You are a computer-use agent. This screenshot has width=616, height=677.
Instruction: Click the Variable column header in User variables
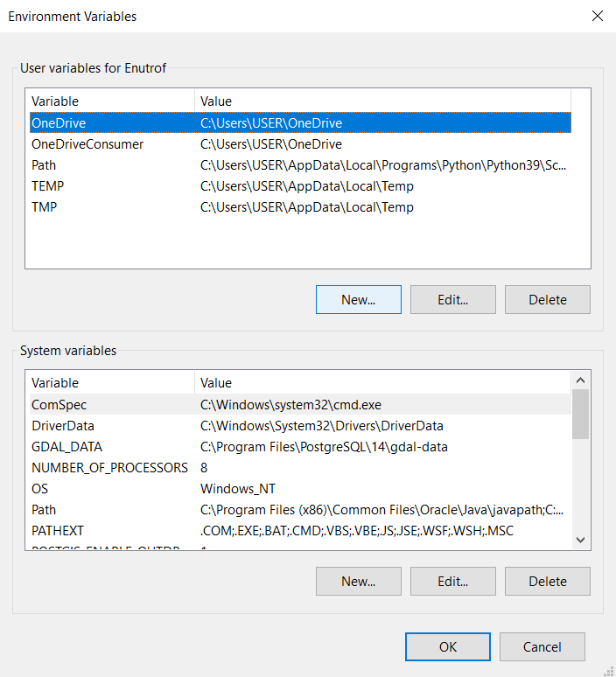coord(112,101)
